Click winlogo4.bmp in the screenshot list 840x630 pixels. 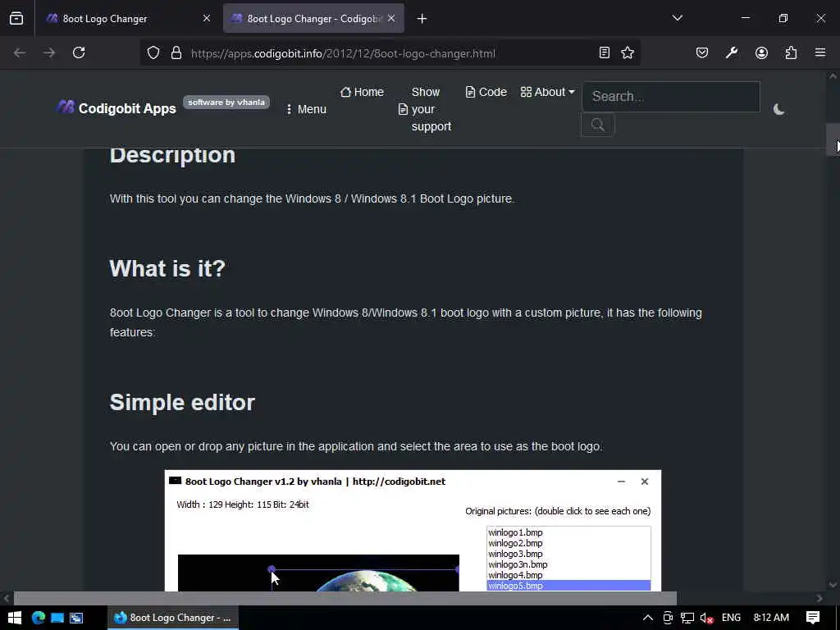[x=515, y=575]
